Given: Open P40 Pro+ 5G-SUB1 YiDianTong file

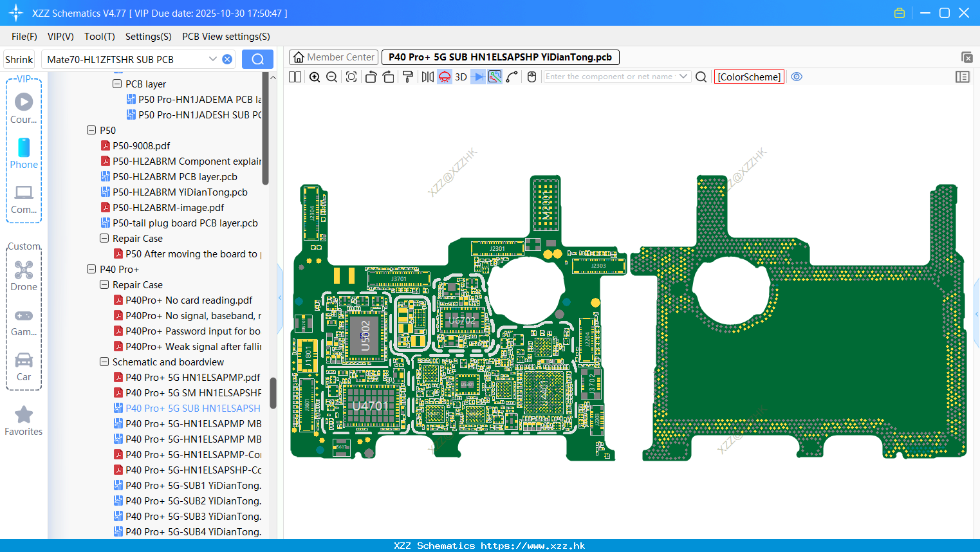Looking at the screenshot, I should coord(188,485).
